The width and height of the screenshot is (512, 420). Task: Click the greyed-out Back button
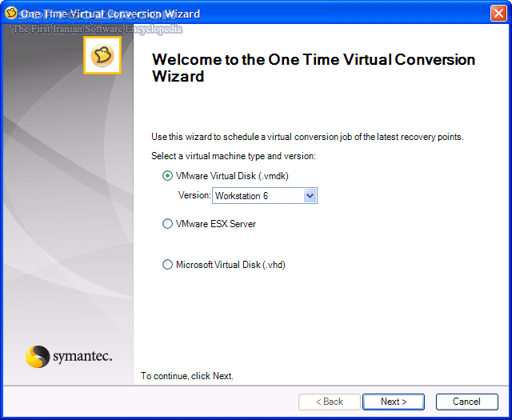point(329,402)
